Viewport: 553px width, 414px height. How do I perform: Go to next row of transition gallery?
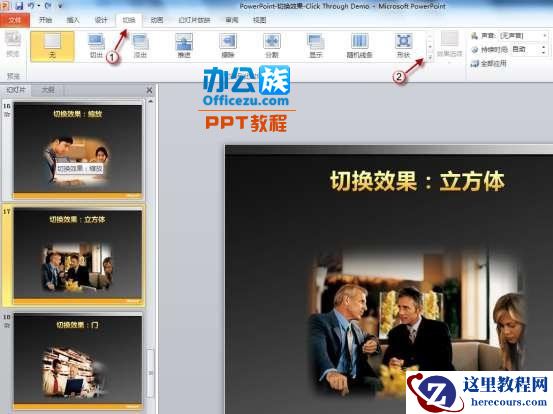pyautogui.click(x=430, y=46)
